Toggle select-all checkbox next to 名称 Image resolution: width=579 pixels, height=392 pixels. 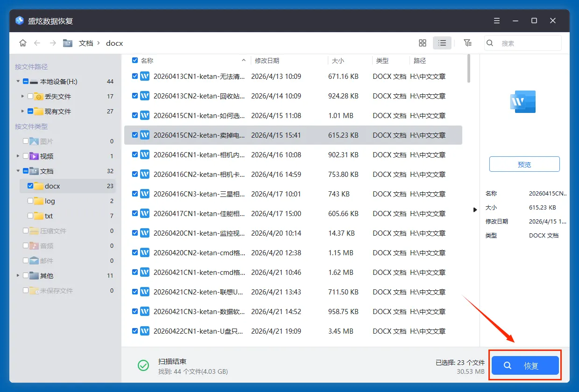pyautogui.click(x=134, y=60)
